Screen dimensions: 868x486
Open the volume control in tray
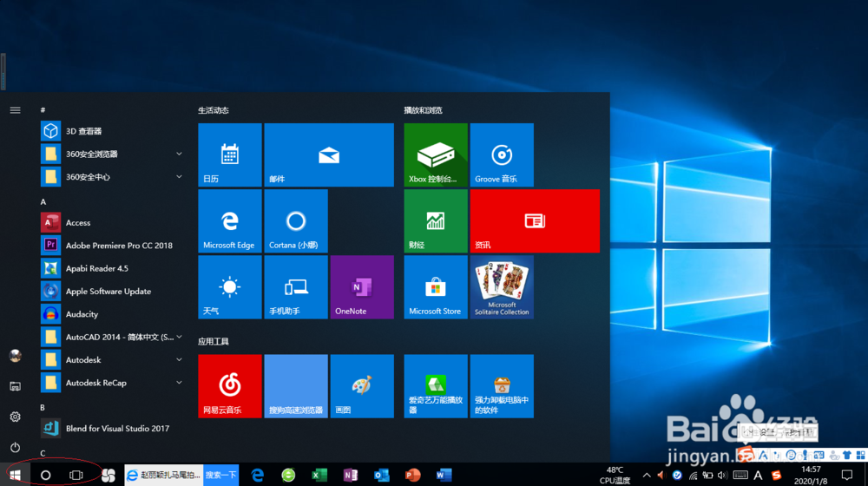(x=722, y=475)
